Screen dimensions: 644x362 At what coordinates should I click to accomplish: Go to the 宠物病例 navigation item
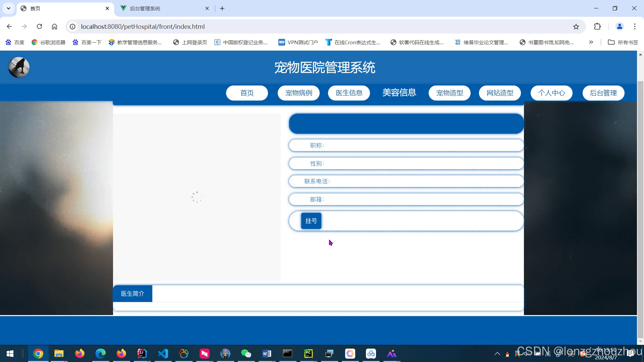coord(299,93)
